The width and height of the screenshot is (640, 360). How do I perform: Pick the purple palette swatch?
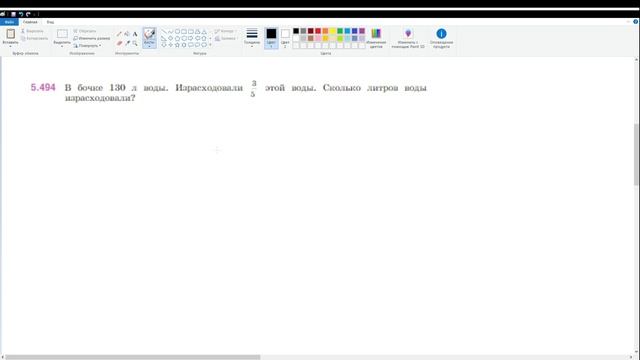(x=362, y=31)
